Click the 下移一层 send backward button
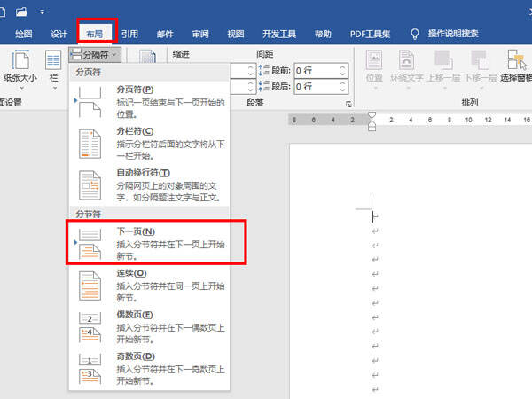Viewport: 532px width, 399px height. click(x=480, y=70)
